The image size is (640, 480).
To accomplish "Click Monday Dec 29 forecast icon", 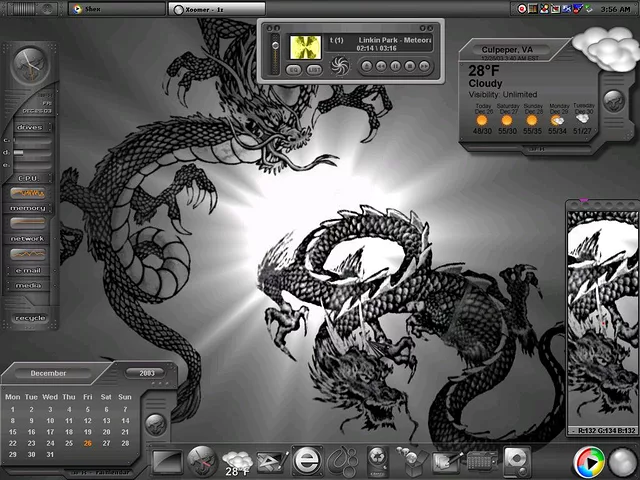I will click(x=558, y=120).
